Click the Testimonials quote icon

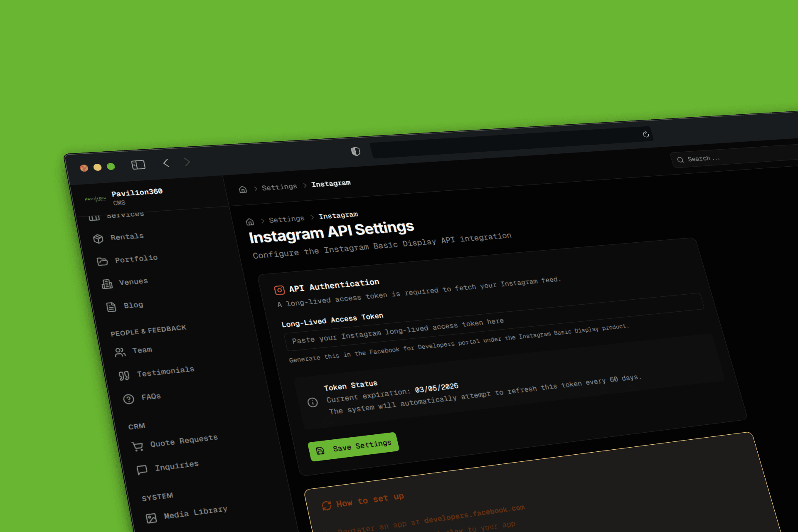(124, 376)
